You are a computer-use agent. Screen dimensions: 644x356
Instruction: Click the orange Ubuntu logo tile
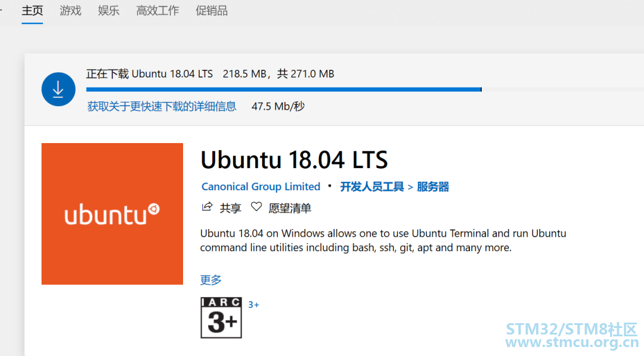112,213
